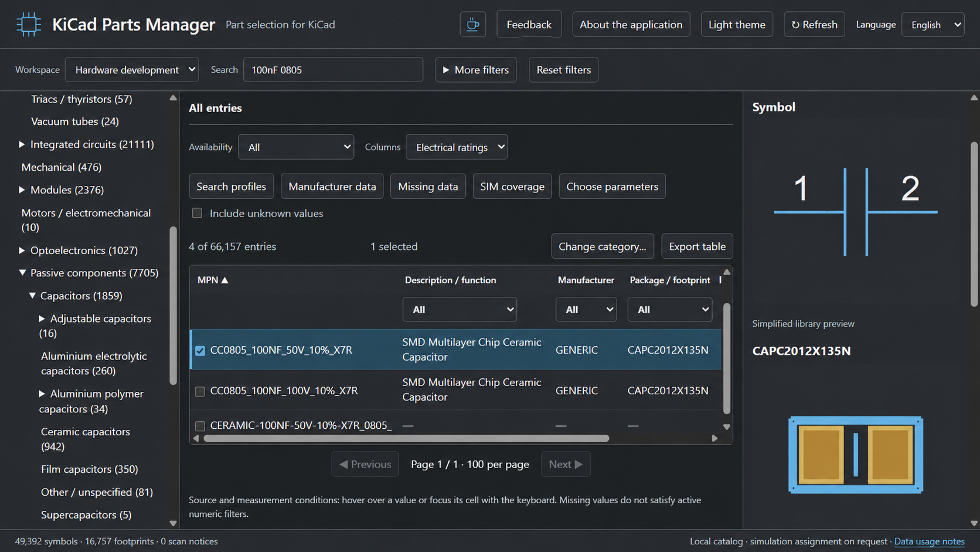The height and width of the screenshot is (552, 980).
Task: Expand Adjustable capacitors subcategory
Action: pos(42,319)
